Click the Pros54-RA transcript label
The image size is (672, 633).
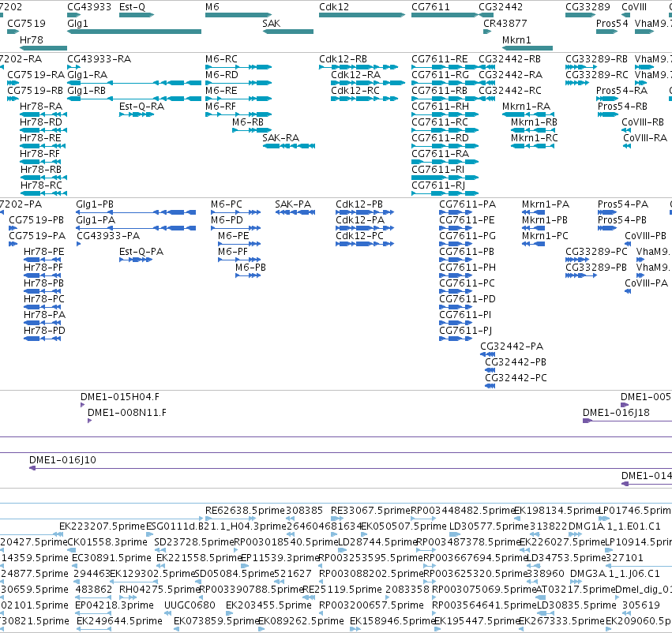621,90
